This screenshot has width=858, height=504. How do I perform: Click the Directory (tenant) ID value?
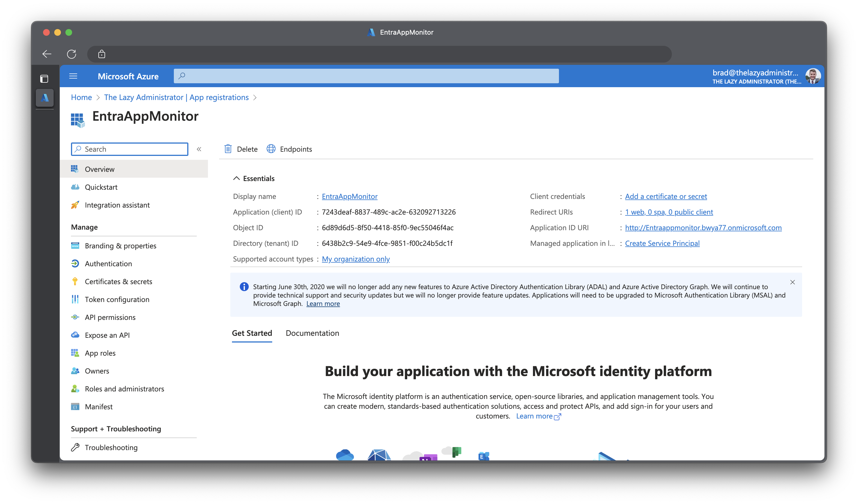tap(387, 243)
